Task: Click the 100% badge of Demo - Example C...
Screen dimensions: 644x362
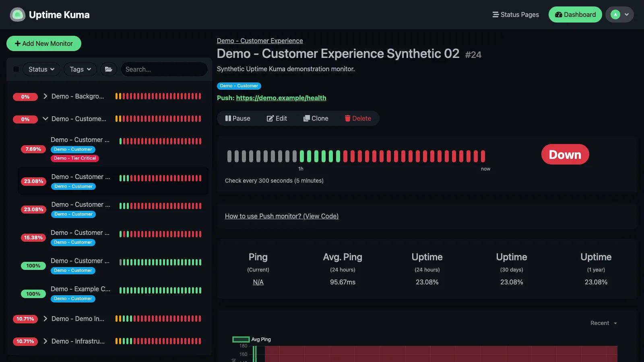Action: tap(33, 294)
